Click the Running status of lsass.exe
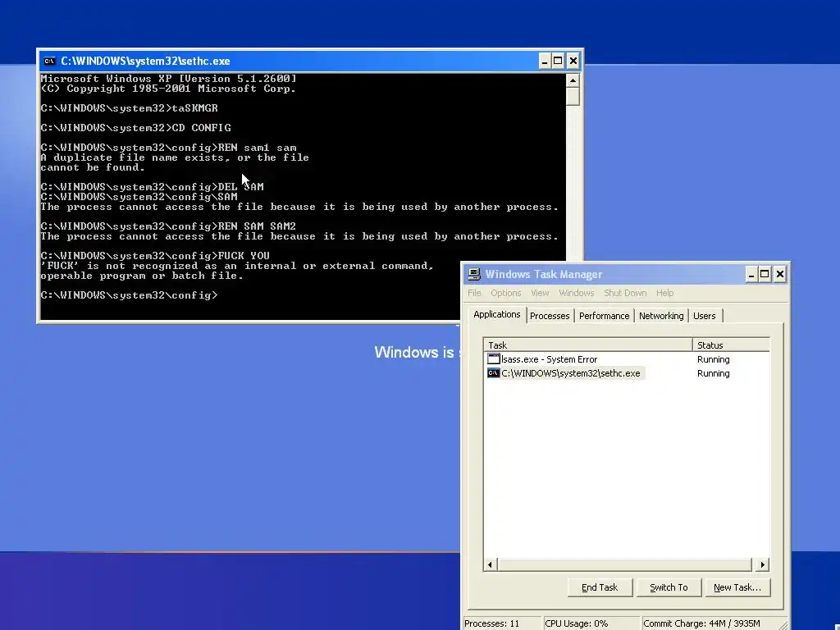Image resolution: width=840 pixels, height=630 pixels. [x=713, y=359]
